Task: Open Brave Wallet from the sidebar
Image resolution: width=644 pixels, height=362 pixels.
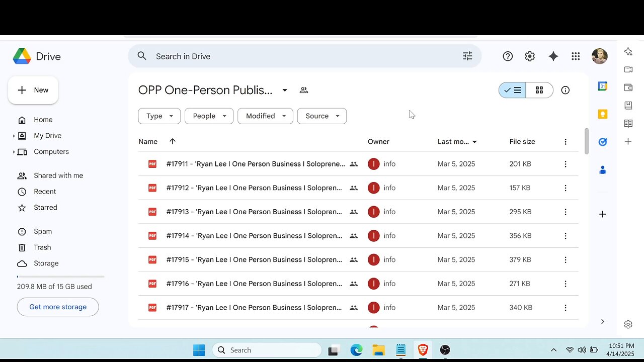Action: [628, 87]
